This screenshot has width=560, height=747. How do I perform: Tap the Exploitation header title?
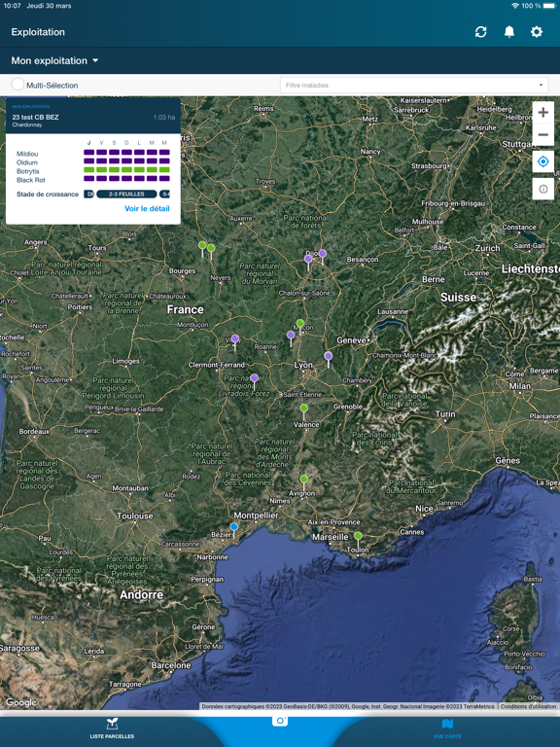[x=38, y=32]
